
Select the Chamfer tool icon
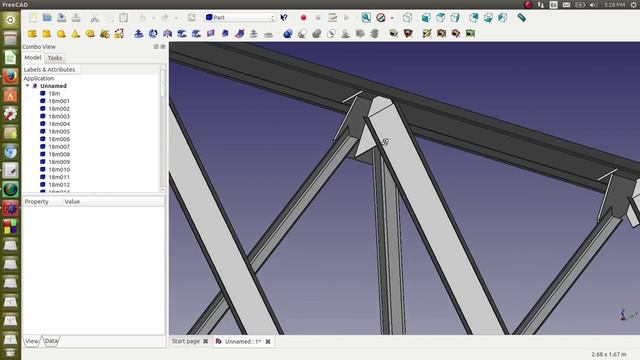click(x=196, y=33)
